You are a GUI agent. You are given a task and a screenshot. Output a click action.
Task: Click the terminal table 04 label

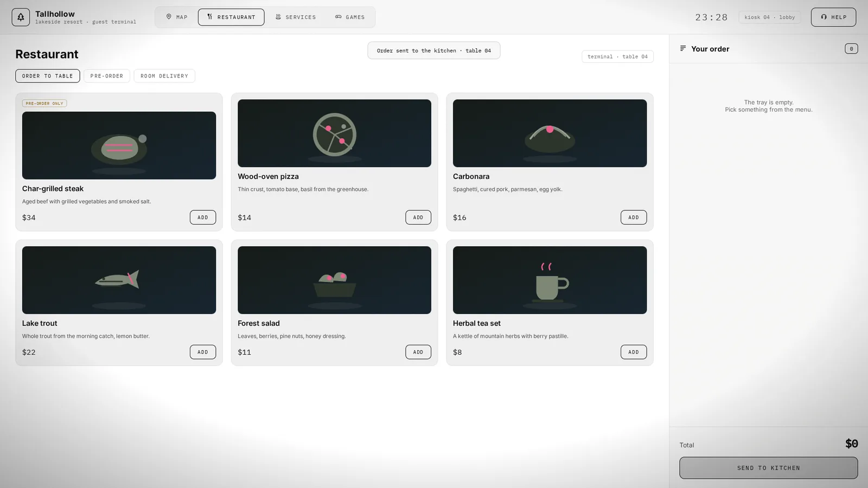coord(617,56)
